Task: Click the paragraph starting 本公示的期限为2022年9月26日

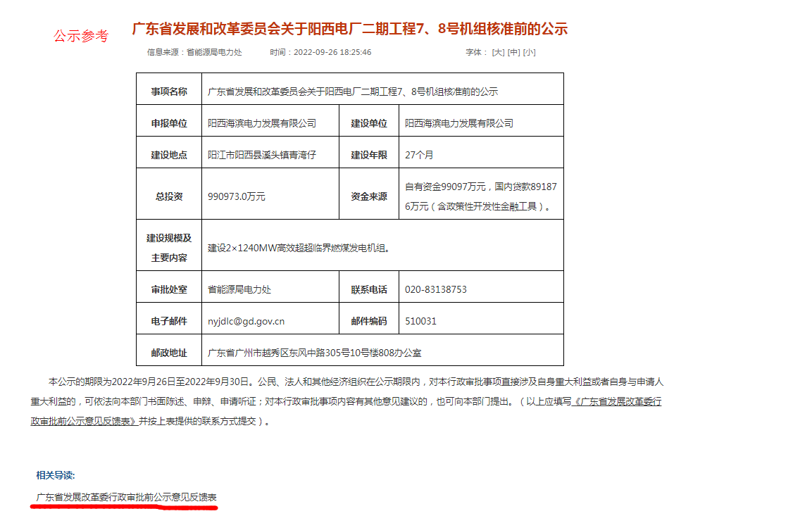Action: (346, 402)
